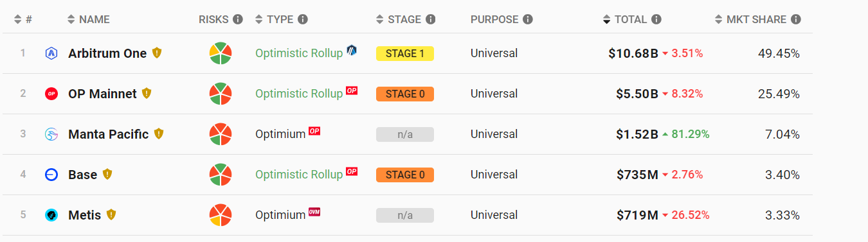The width and height of the screenshot is (868, 242).
Task: Sort the table by MKT SHARE column
Action: [x=751, y=19]
